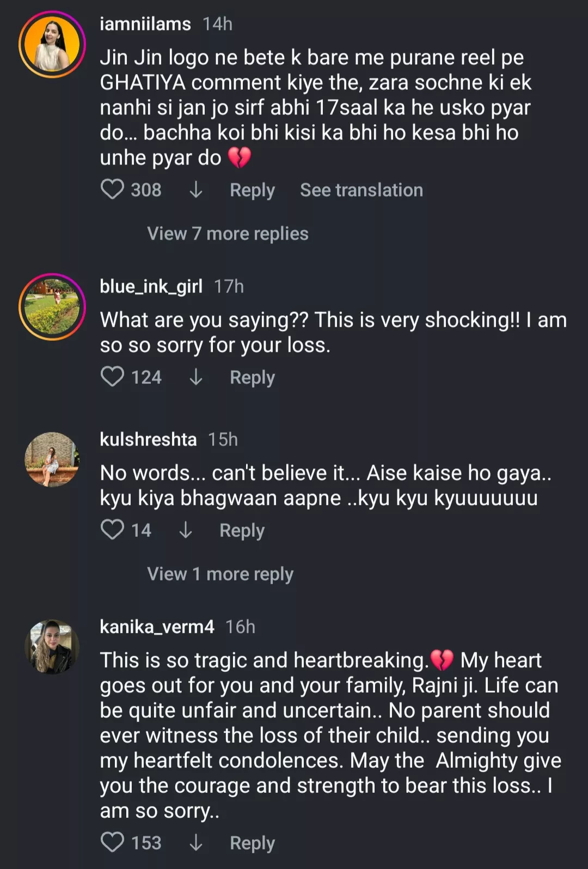Like kanika_verm4's comment with heart icon
This screenshot has height=869, width=588.
113,842
